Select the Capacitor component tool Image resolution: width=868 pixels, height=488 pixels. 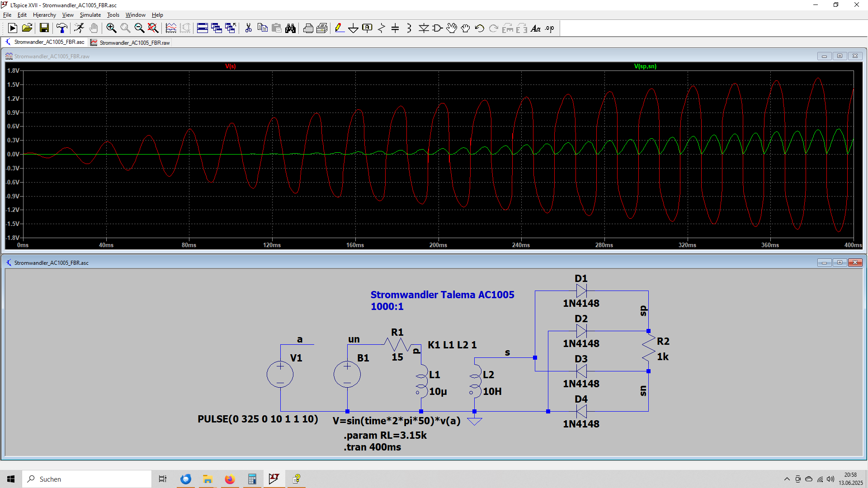[395, 28]
